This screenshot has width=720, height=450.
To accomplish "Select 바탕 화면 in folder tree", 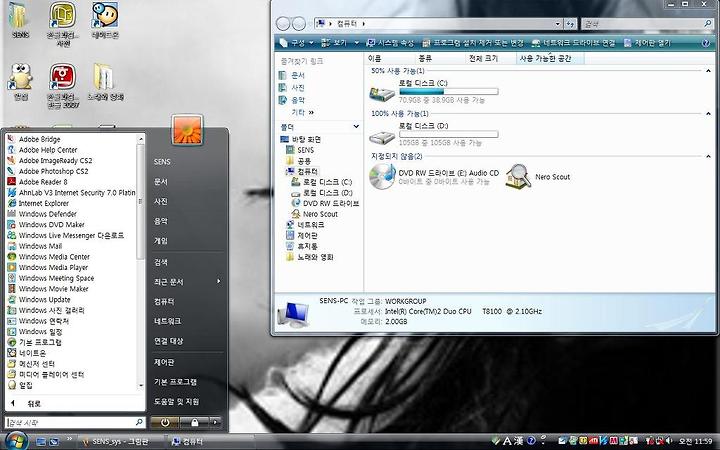I will click(x=301, y=139).
